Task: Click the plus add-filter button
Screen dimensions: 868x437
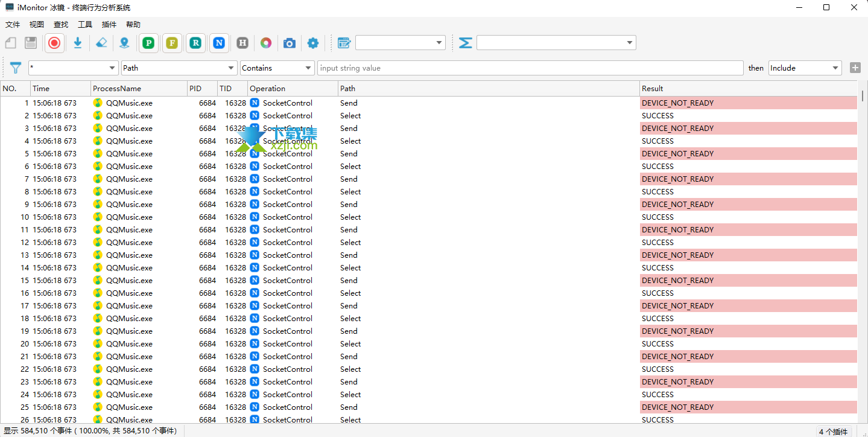Action: [x=855, y=68]
